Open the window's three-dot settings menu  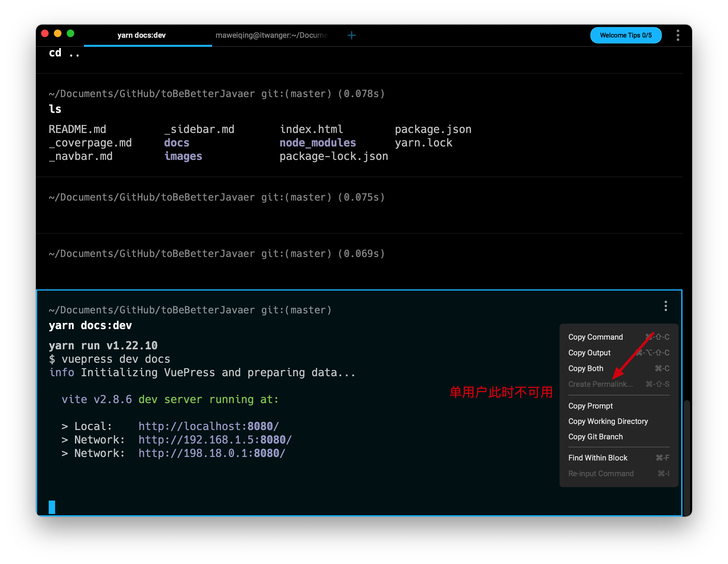[x=678, y=35]
